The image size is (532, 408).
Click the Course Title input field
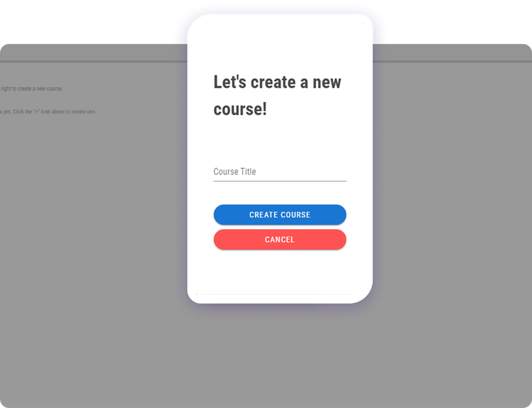279,172
